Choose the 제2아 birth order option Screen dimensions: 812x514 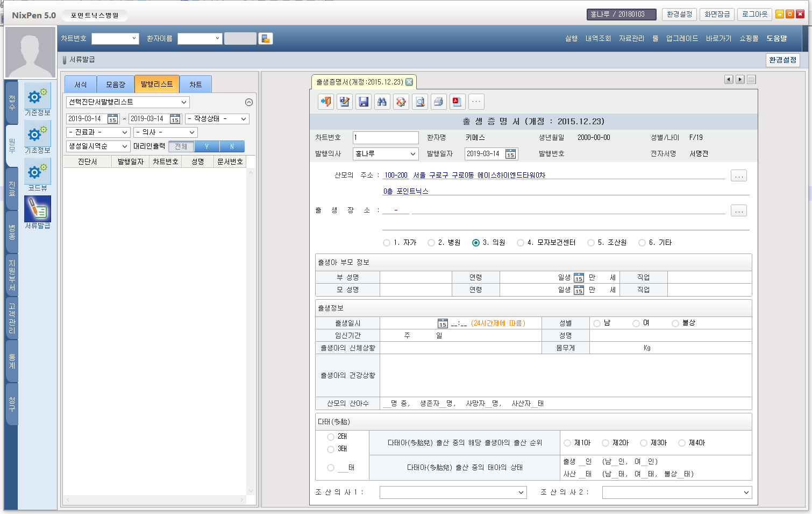point(606,443)
